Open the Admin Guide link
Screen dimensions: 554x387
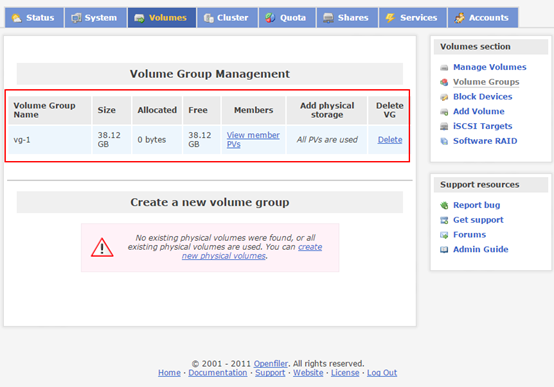point(481,250)
